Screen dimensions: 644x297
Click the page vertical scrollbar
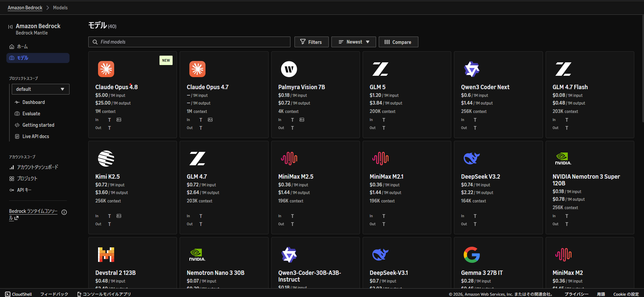(x=643, y=69)
